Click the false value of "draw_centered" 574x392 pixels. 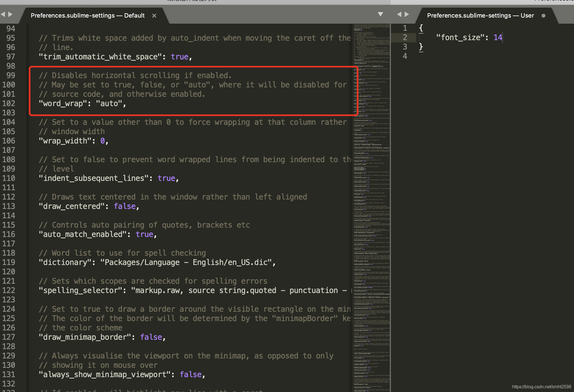pos(124,206)
